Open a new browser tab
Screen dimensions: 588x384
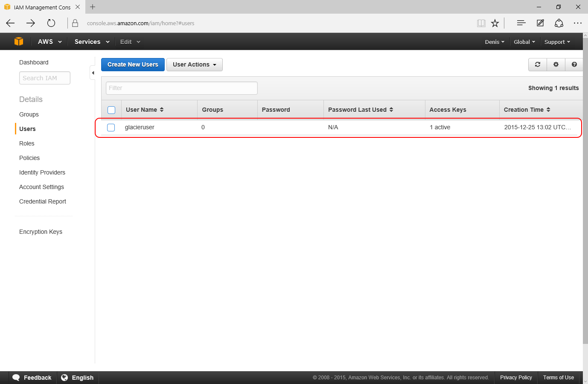[93, 7]
